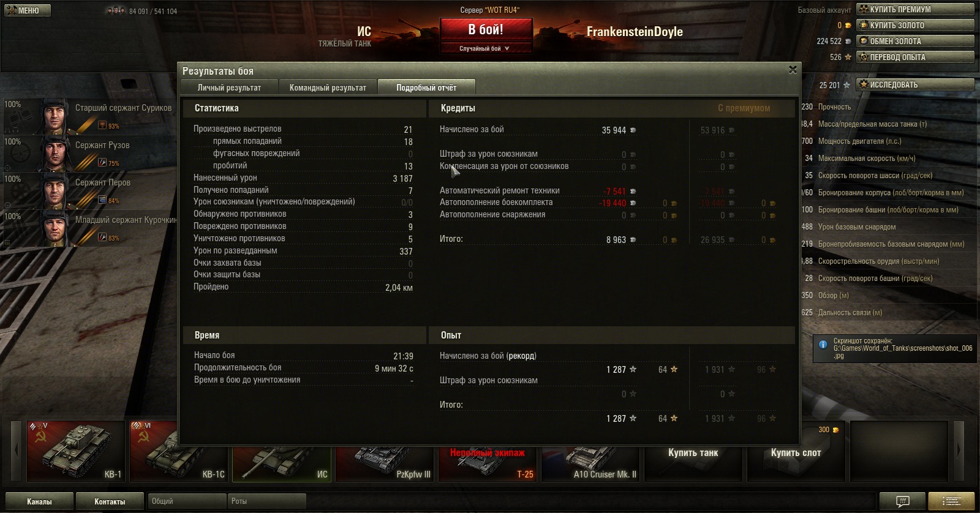Open the detailed report tab
980x513 pixels.
(426, 88)
